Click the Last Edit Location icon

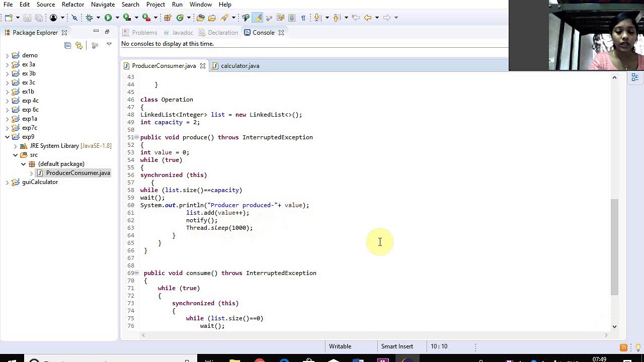(355, 18)
